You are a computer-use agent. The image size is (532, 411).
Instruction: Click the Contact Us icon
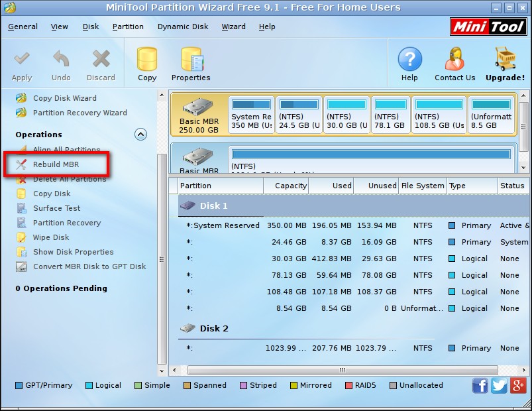click(454, 60)
